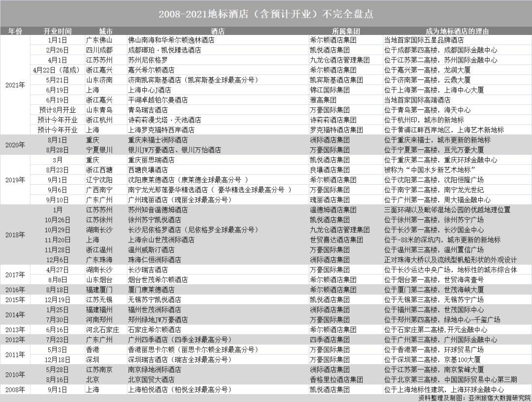Select the '2017年' year cell
Screen dimensions: 532x402
point(15,275)
